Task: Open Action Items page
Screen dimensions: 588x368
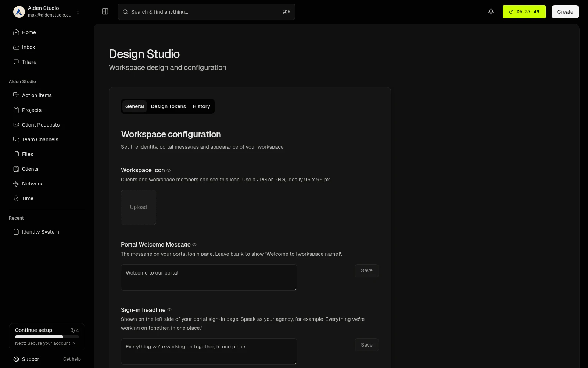Action: tap(47, 95)
